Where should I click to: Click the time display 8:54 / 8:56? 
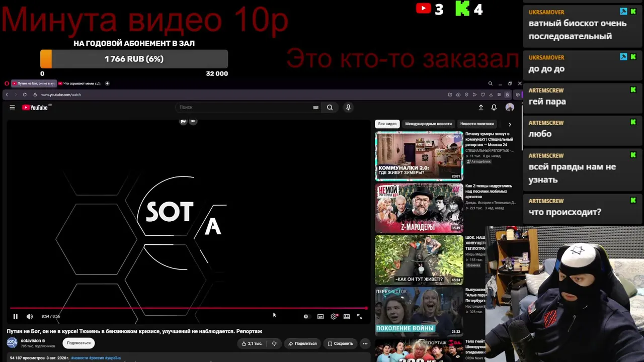click(x=51, y=316)
